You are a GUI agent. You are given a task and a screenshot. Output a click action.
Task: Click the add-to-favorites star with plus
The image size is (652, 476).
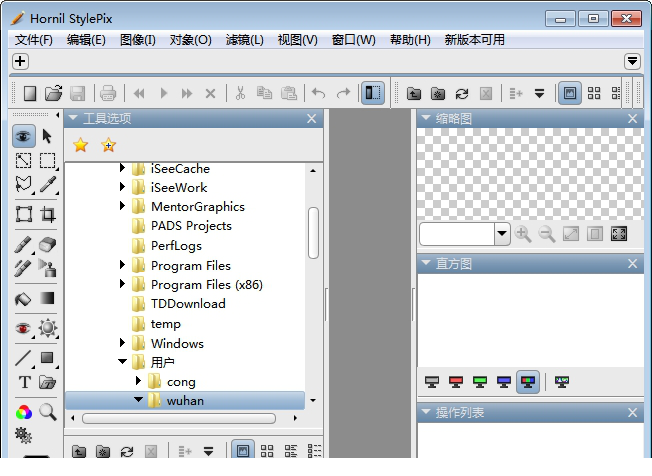point(108,145)
